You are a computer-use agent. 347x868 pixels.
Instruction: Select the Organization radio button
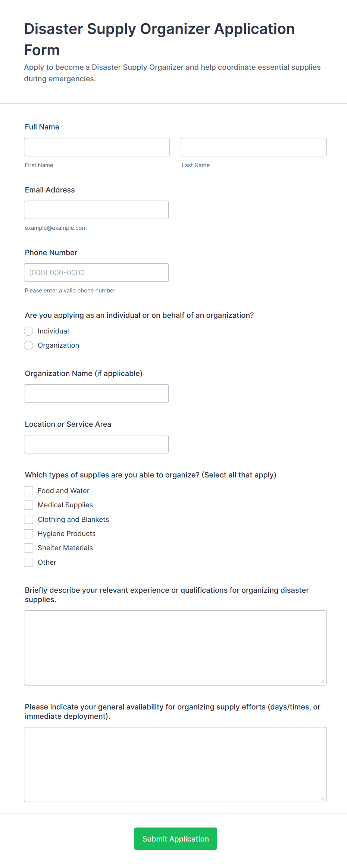[x=28, y=345]
